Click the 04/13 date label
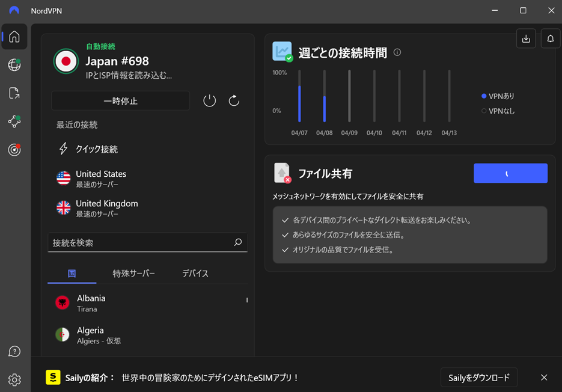Screen dimensions: 562x392 (449, 133)
